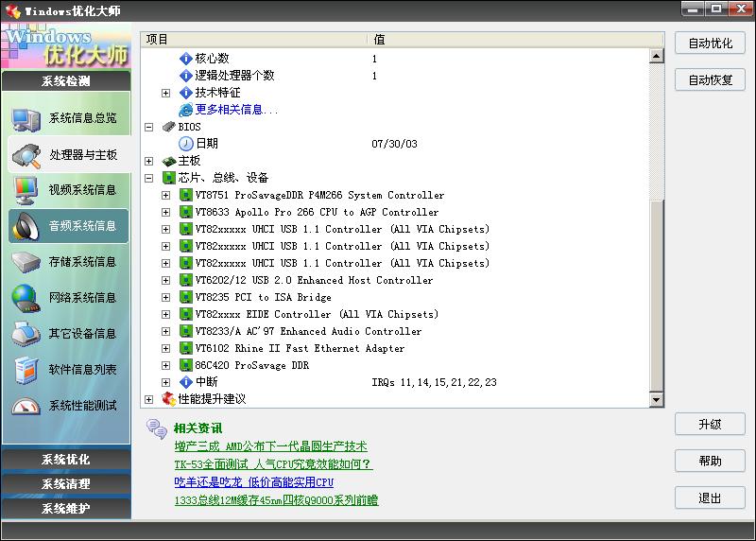Image resolution: width=756 pixels, height=541 pixels.
Task: Switch to the 系统维护 section
Action: (x=66, y=508)
